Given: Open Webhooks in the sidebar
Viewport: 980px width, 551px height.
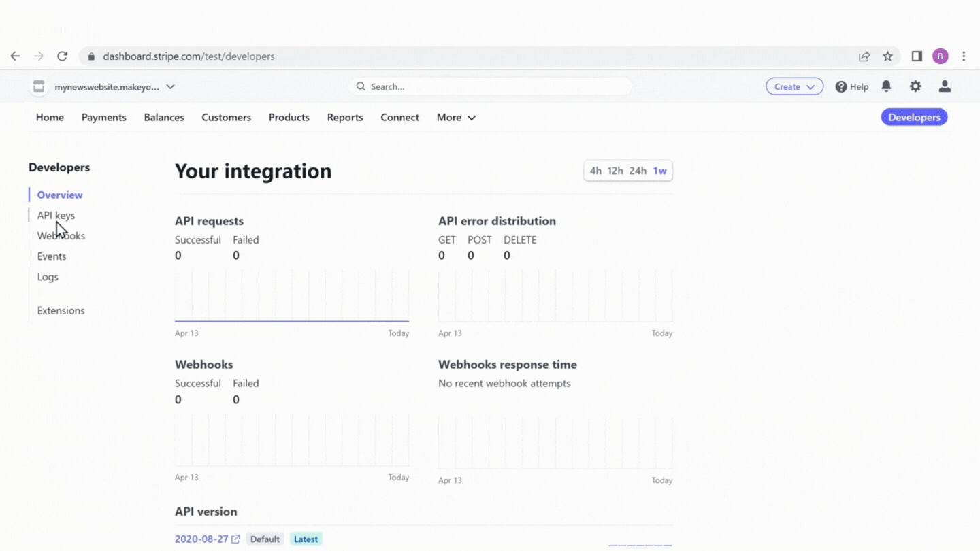Looking at the screenshot, I should tap(61, 236).
